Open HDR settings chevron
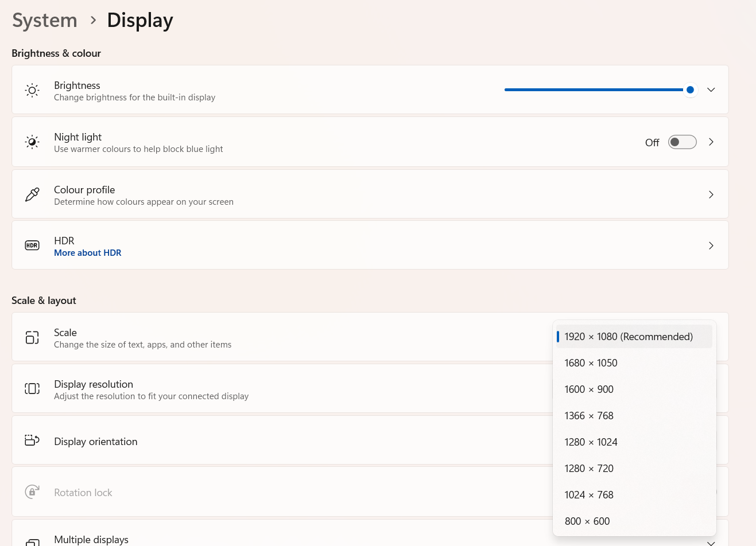The height and width of the screenshot is (546, 756). pos(711,246)
